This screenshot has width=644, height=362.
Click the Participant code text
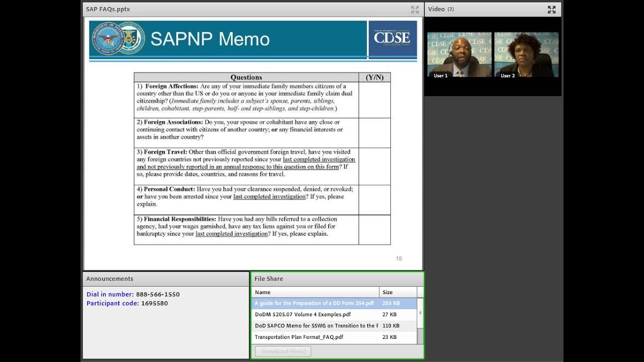point(127,304)
